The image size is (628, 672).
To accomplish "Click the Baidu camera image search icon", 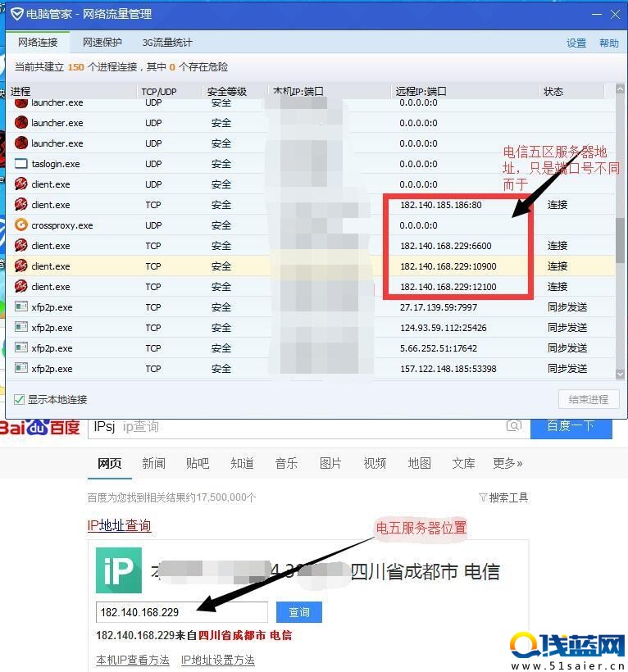I will click(513, 426).
